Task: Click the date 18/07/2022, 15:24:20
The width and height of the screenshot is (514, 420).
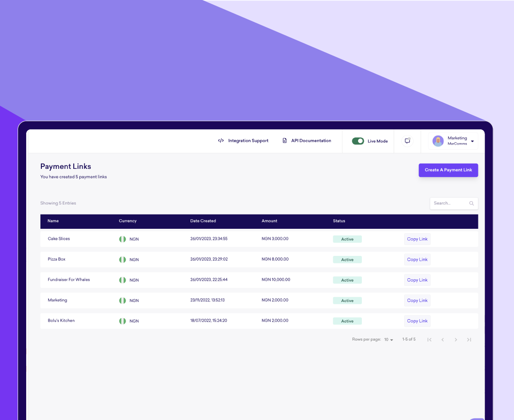Action: 208,321
